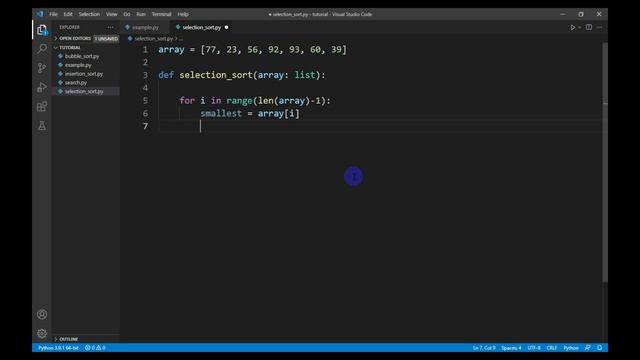This screenshot has width=640, height=360.
Task: Open the Run menu
Action: (141, 14)
